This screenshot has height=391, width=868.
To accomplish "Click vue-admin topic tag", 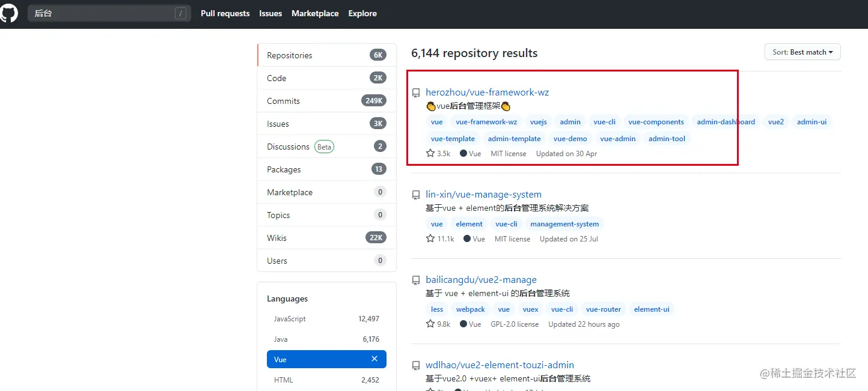I will coord(618,139).
